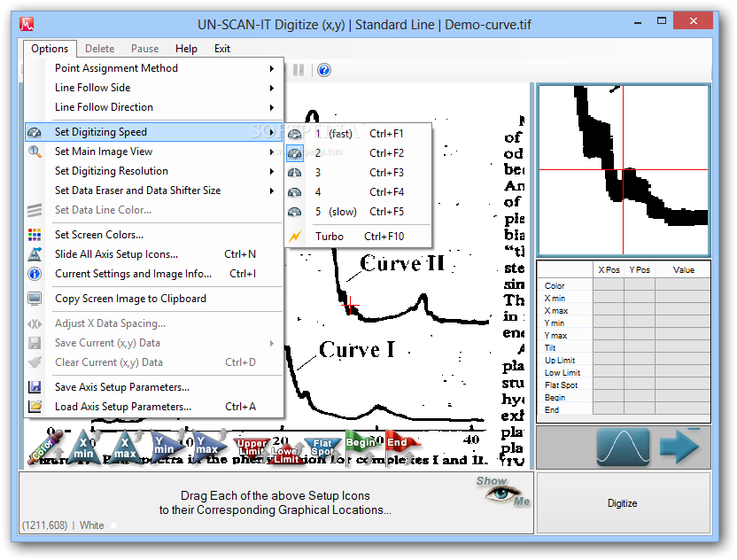The image size is (737, 560).
Task: Click the Digitize button
Action: pos(623,503)
